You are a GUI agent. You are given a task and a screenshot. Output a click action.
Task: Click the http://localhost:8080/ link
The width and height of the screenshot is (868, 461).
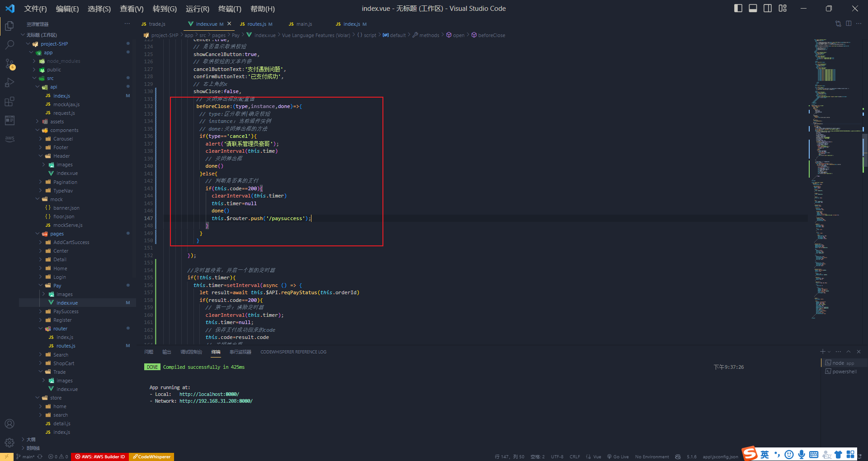pos(209,394)
